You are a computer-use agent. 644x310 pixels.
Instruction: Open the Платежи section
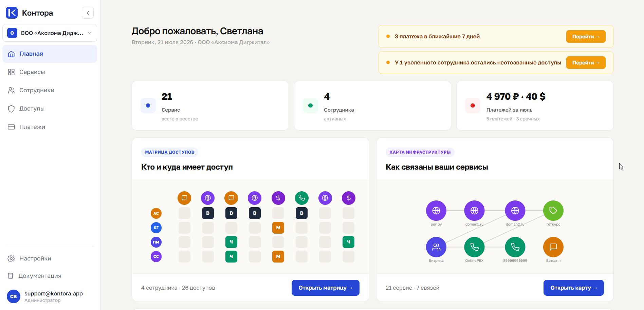pos(50,127)
